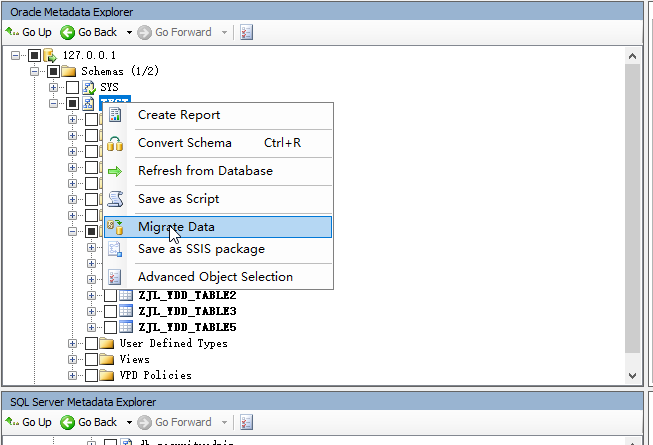Click Go Up in SQL Server Metadata Explorer

[28, 422]
